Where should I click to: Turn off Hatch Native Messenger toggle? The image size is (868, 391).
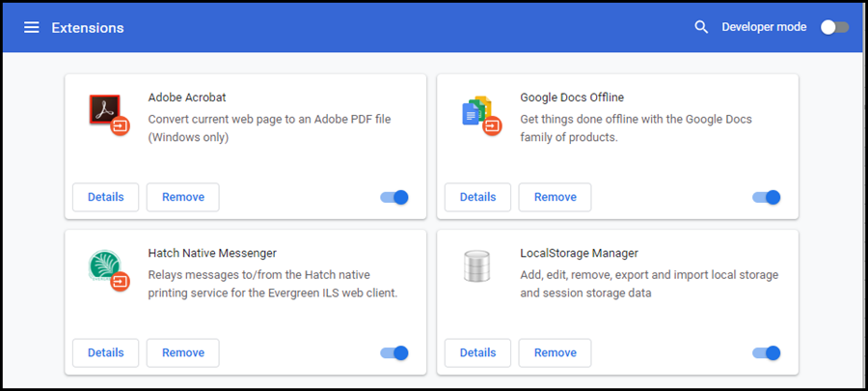pyautogui.click(x=394, y=352)
